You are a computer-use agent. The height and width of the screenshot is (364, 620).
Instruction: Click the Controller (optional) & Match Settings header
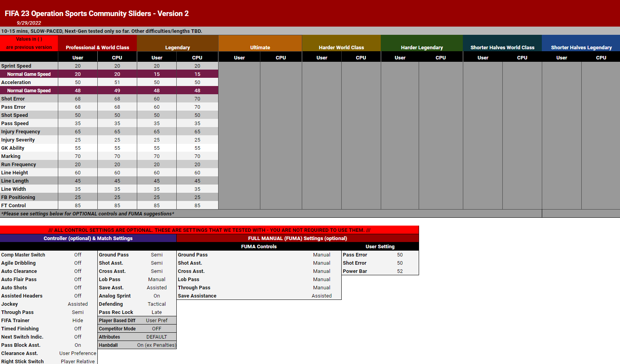(88, 238)
